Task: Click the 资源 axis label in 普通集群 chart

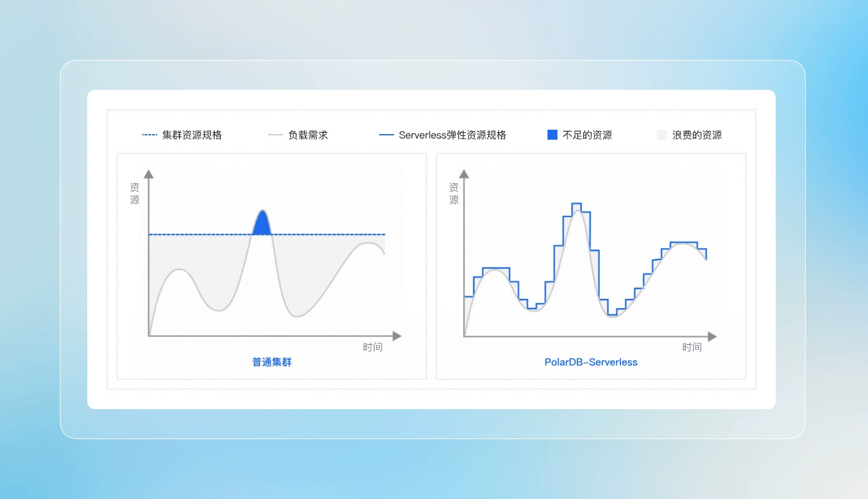Action: (x=135, y=193)
